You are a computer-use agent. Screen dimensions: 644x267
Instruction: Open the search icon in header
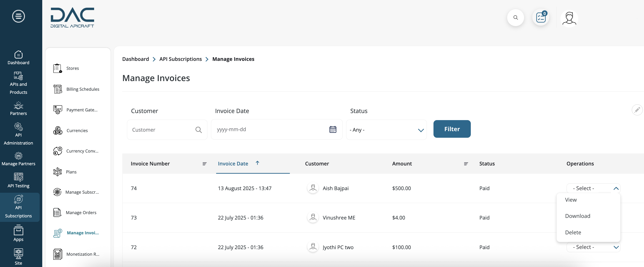[x=515, y=18]
